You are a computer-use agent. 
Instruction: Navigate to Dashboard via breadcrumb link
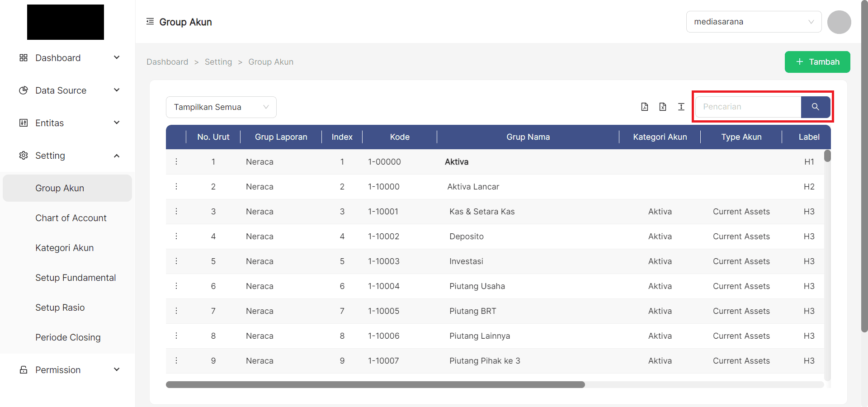click(167, 62)
